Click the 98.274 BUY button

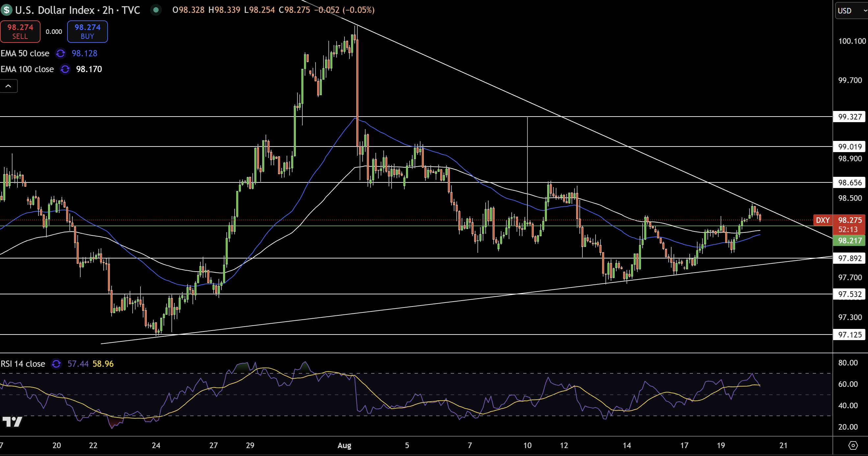click(x=87, y=31)
